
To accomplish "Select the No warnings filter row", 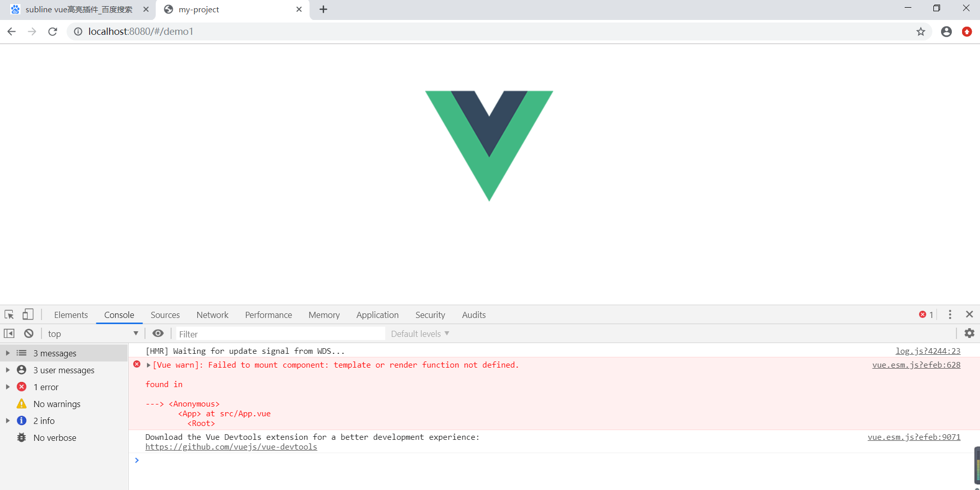I will point(64,404).
